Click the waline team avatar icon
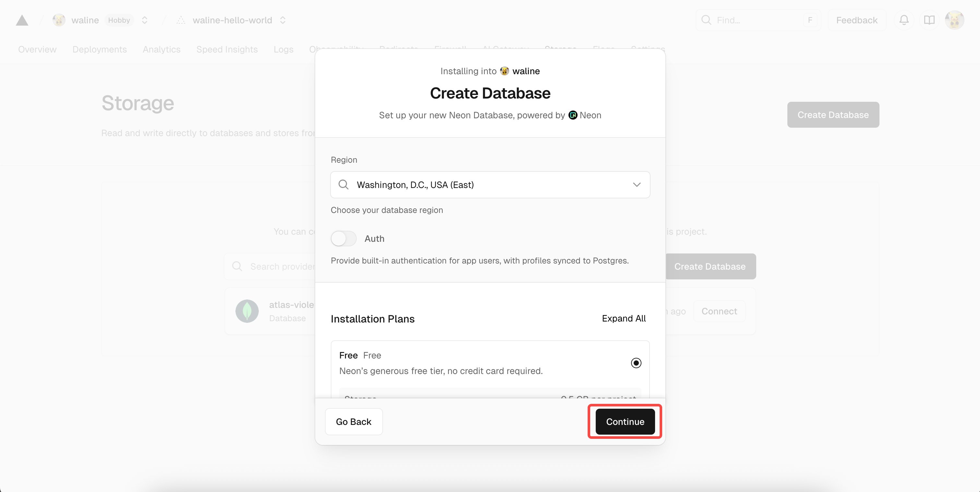Screen dimensions: 980x492 59,20
